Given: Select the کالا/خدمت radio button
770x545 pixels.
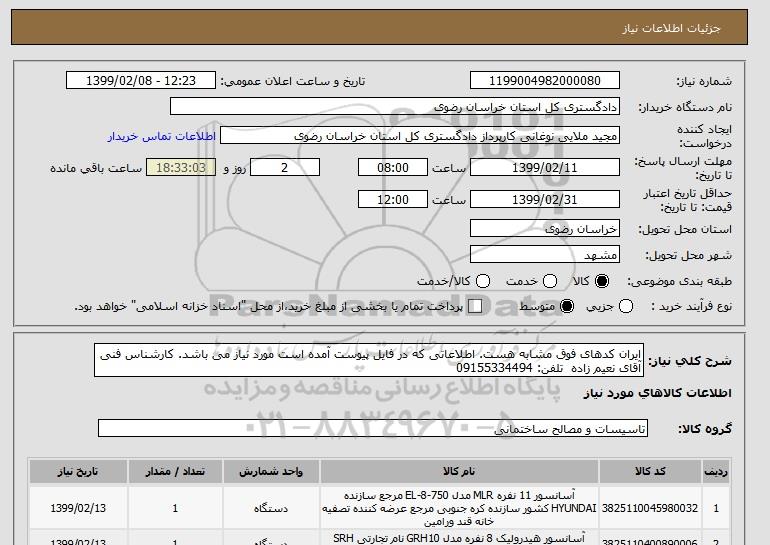Looking at the screenshot, I should coord(483,281).
